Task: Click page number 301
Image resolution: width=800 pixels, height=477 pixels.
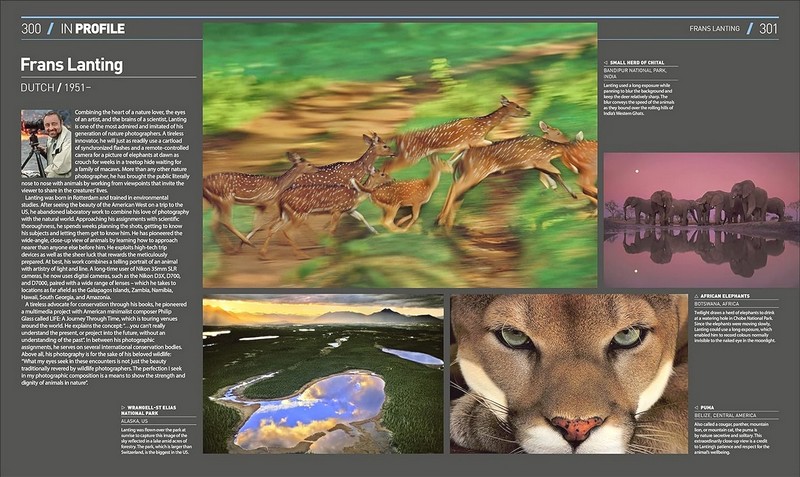Action: click(x=768, y=28)
